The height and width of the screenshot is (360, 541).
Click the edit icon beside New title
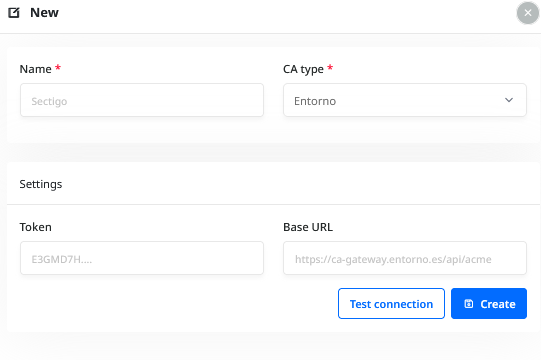(14, 13)
